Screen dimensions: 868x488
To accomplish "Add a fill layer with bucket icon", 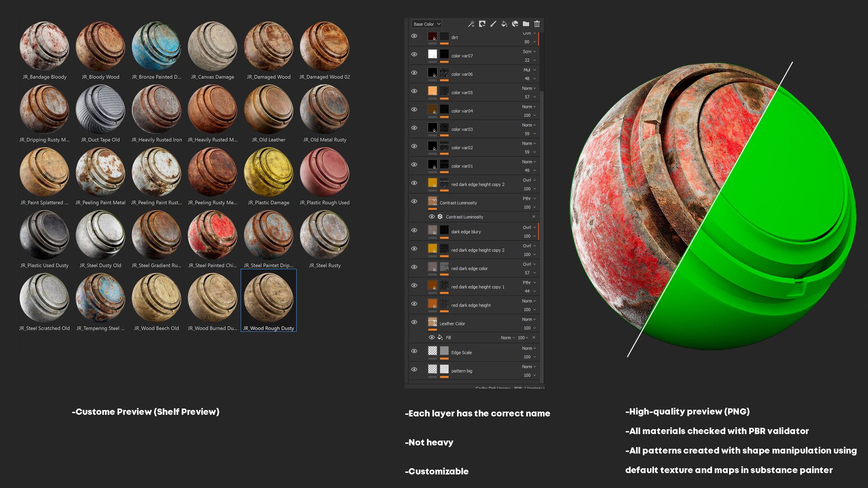I will pyautogui.click(x=504, y=24).
